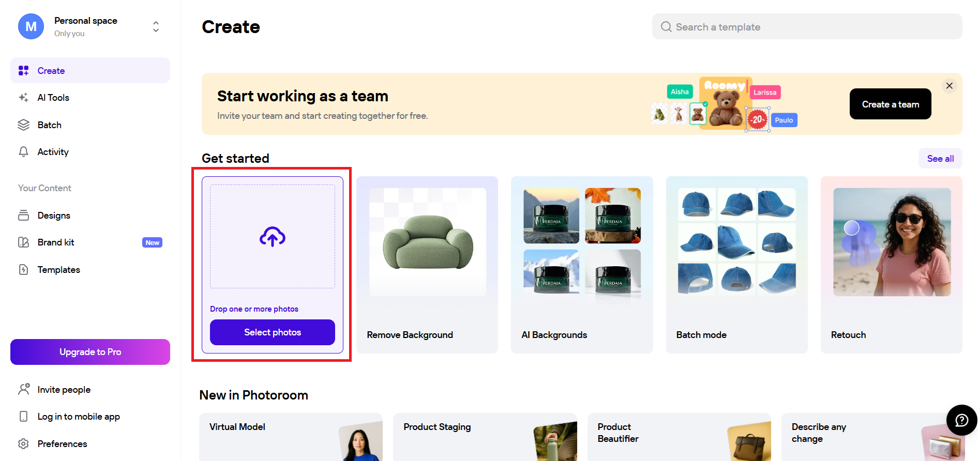
Task: Click the Create grid icon in sidebar
Action: [24, 70]
